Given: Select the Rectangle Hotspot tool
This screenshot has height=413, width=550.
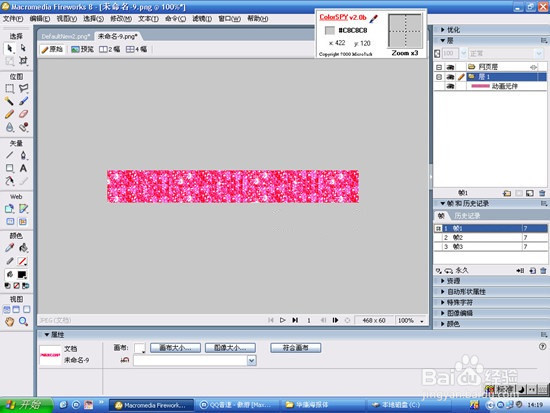Looking at the screenshot, I should point(10,209).
